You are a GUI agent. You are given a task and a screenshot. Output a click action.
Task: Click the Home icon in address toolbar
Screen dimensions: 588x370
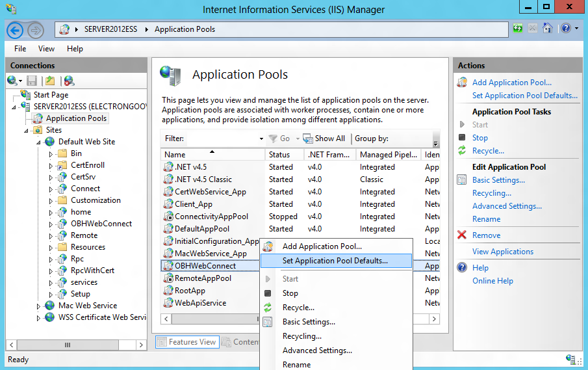548,29
